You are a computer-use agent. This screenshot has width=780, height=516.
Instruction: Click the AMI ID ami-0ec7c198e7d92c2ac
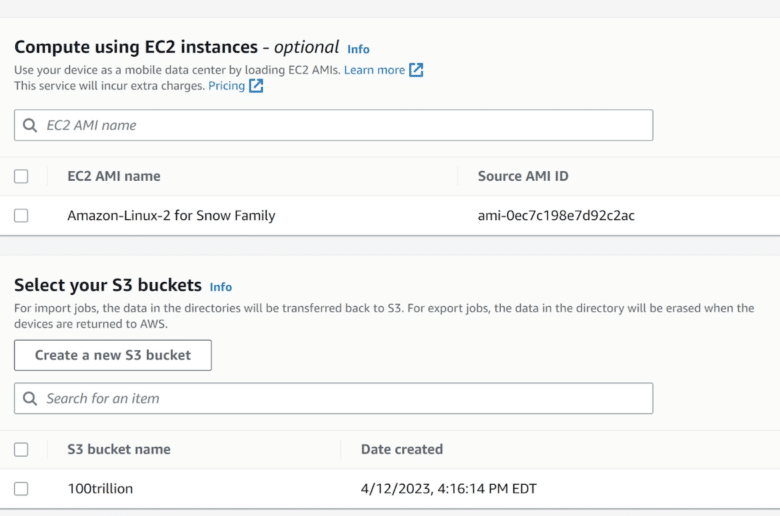[556, 215]
